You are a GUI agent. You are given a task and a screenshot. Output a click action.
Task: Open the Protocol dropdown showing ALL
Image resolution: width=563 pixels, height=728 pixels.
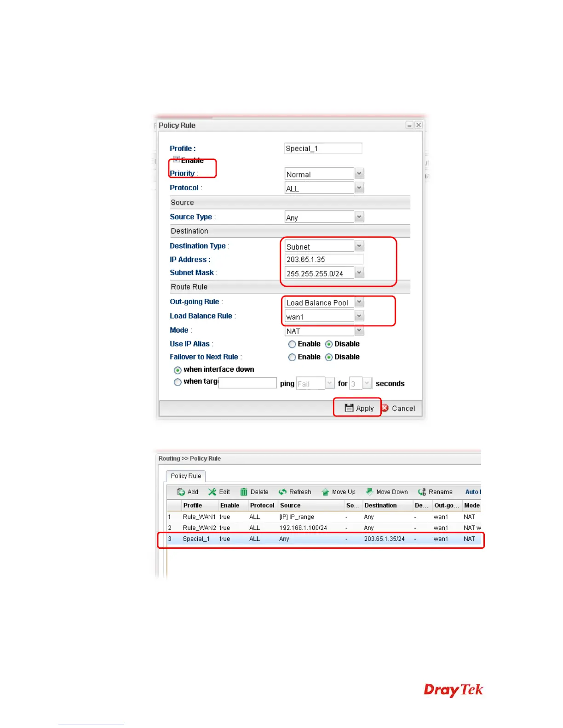coord(359,188)
